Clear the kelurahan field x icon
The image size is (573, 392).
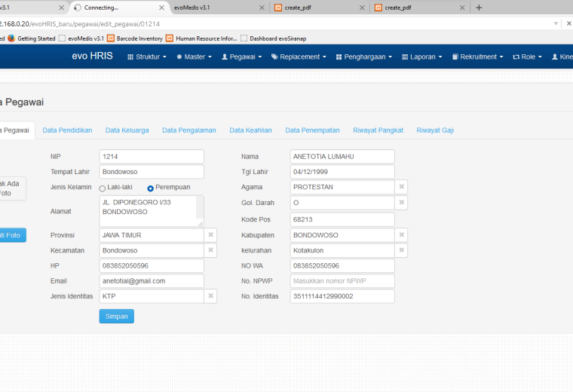[401, 250]
